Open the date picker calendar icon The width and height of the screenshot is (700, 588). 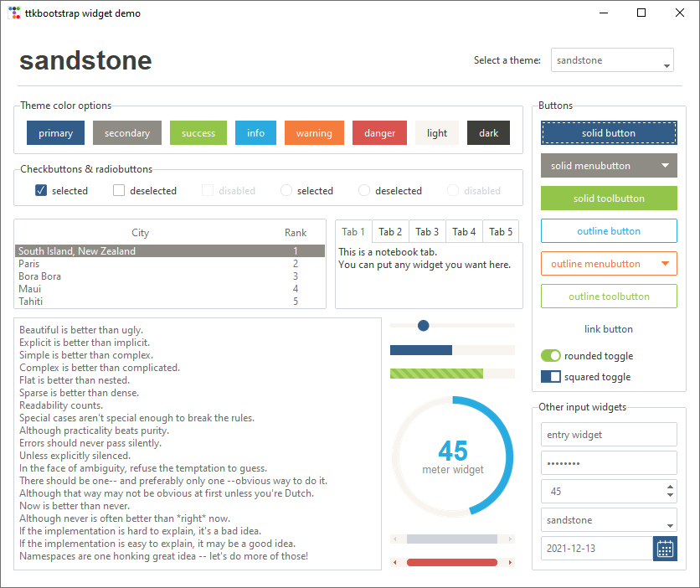pos(665,549)
